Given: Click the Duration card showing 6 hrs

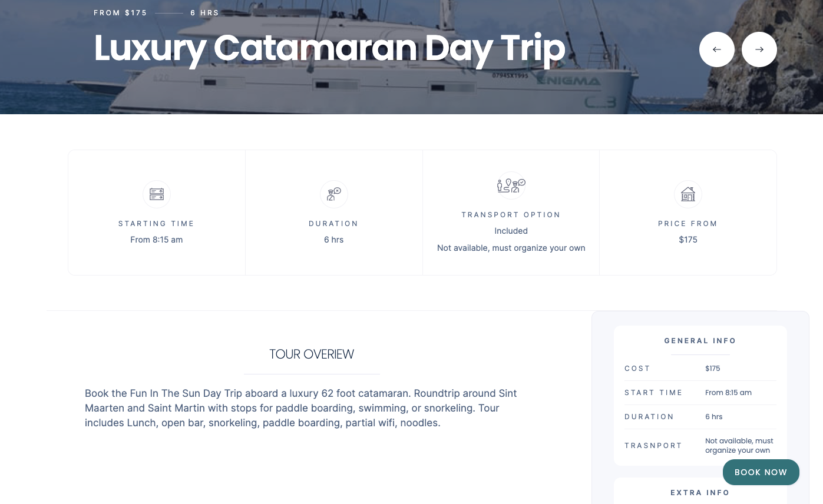Looking at the screenshot, I should point(333,212).
